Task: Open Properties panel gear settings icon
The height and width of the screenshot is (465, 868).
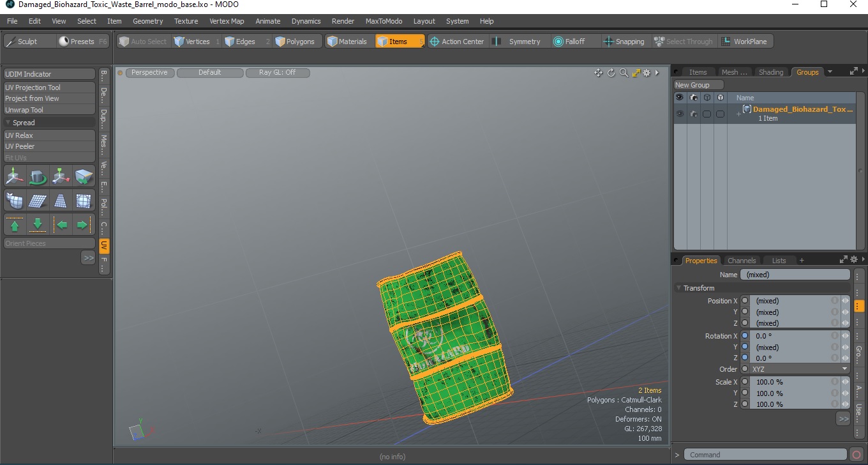Action: (853, 260)
